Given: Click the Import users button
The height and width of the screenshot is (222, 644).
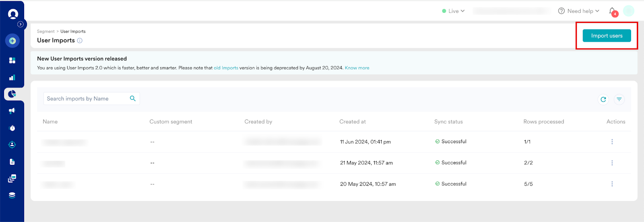Looking at the screenshot, I should coord(607,36).
